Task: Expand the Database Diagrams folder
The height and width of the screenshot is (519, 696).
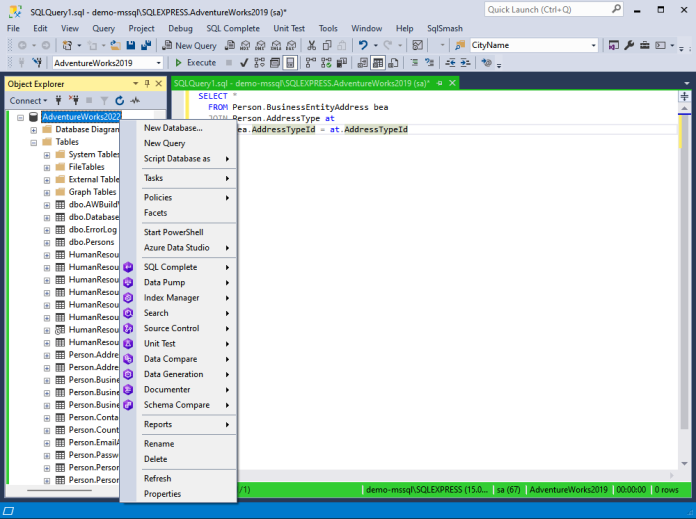Action: [34, 130]
